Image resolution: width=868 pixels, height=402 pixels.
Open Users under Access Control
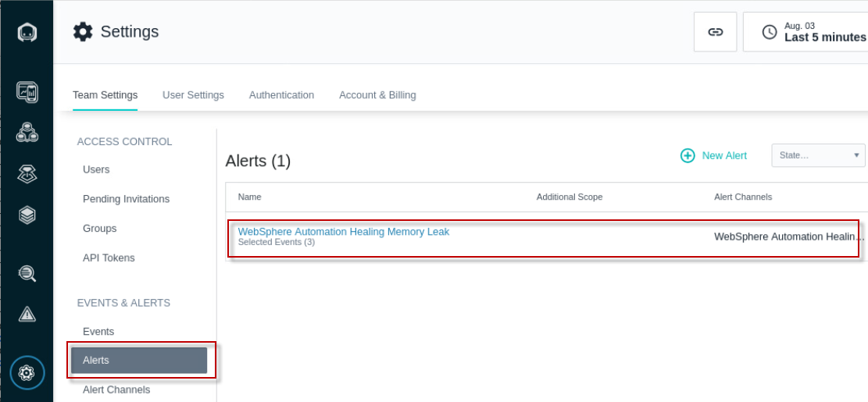[96, 169]
